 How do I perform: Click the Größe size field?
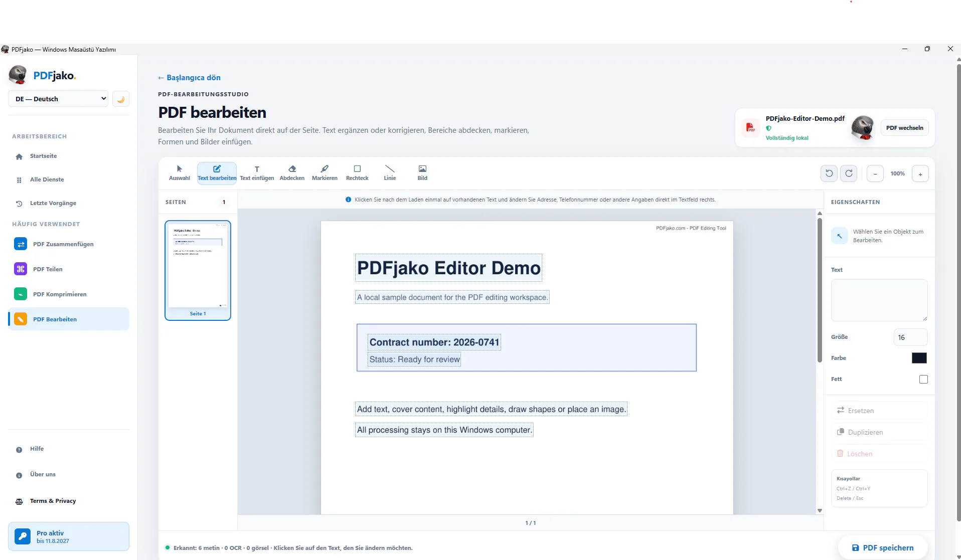coord(910,337)
